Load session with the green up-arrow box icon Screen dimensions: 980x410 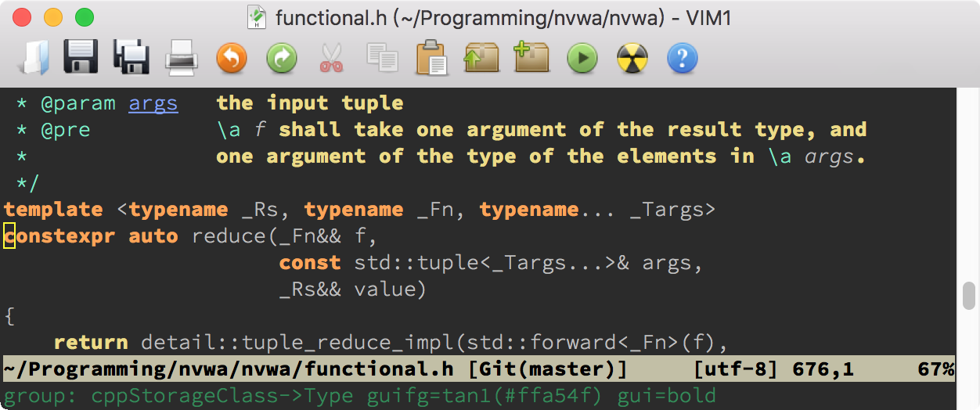coord(481,58)
